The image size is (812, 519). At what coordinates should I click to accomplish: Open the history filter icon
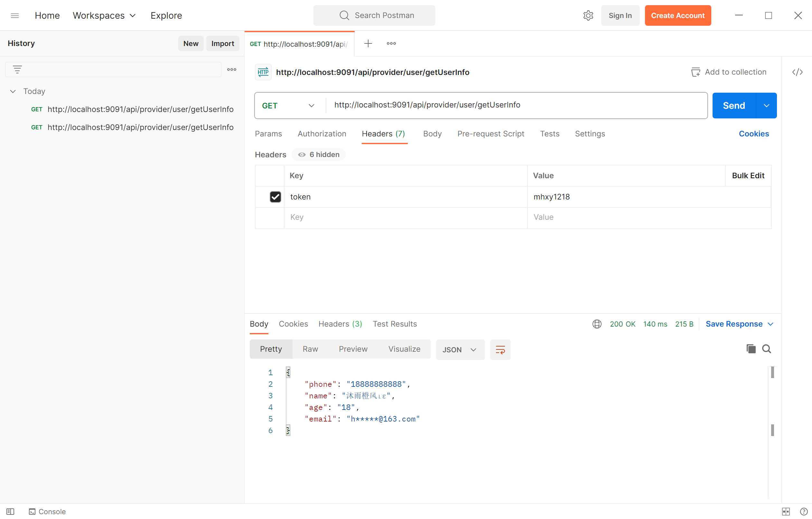point(17,70)
